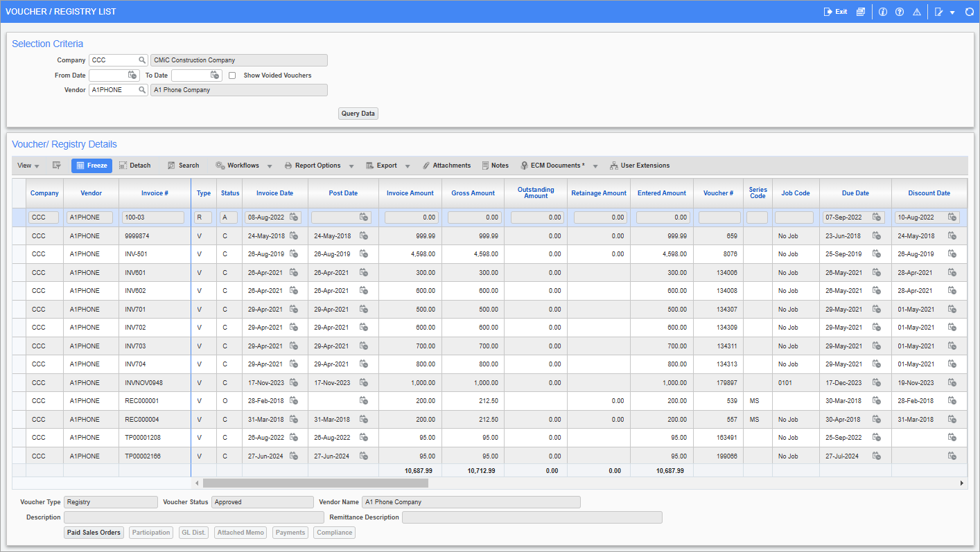Open the View menu
The height and width of the screenshot is (552, 980).
(x=27, y=166)
